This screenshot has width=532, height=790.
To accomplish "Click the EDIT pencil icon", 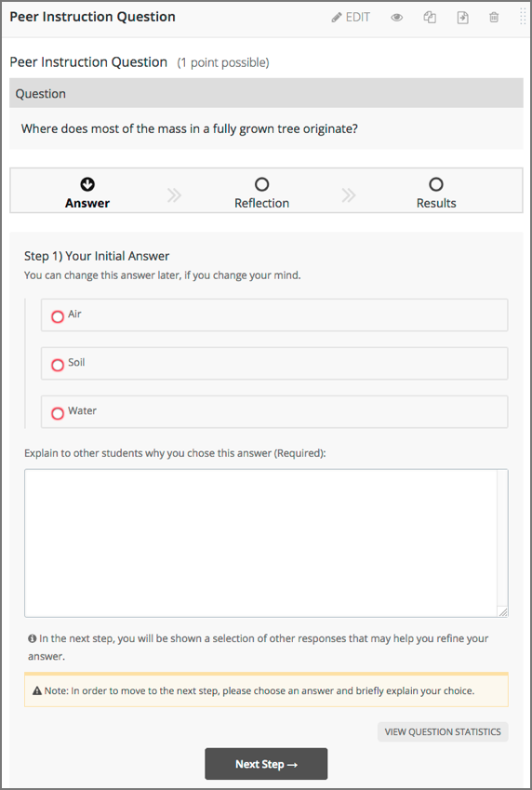I will click(x=336, y=18).
